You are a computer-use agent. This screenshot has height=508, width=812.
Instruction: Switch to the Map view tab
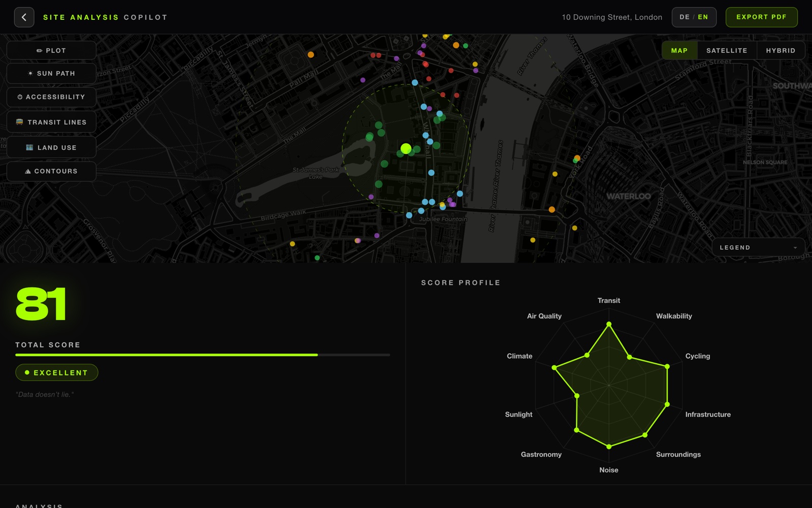[x=679, y=50]
